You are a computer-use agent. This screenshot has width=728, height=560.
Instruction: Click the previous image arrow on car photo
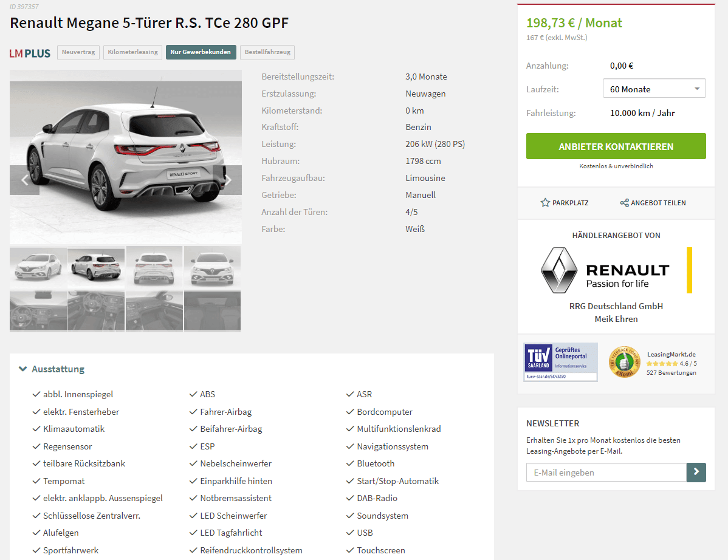24,180
